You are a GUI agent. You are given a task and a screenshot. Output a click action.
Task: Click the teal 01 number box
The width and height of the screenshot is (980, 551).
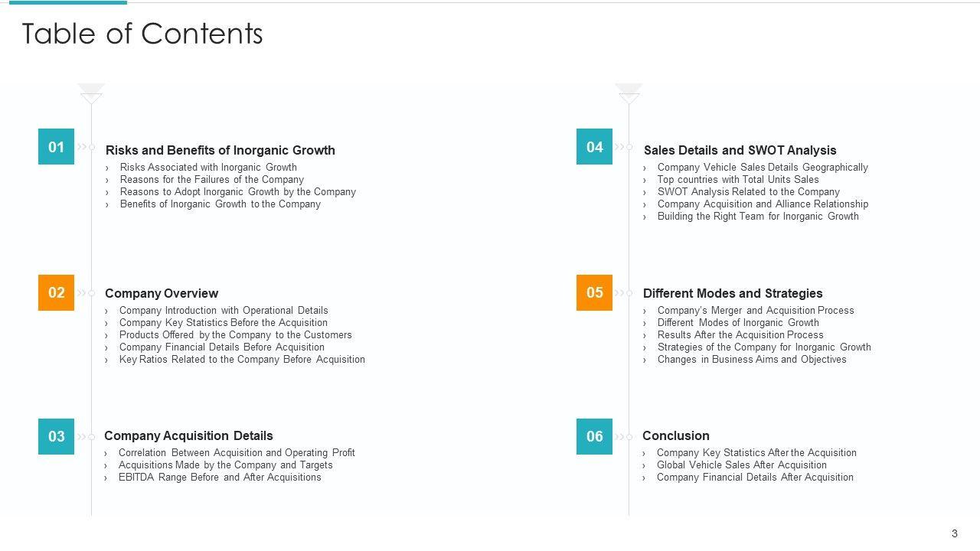point(56,147)
